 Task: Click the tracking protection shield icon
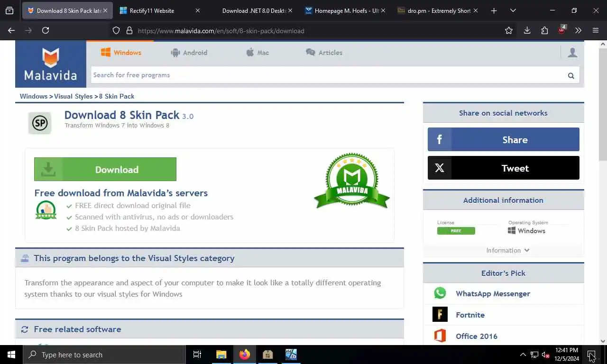click(x=116, y=30)
